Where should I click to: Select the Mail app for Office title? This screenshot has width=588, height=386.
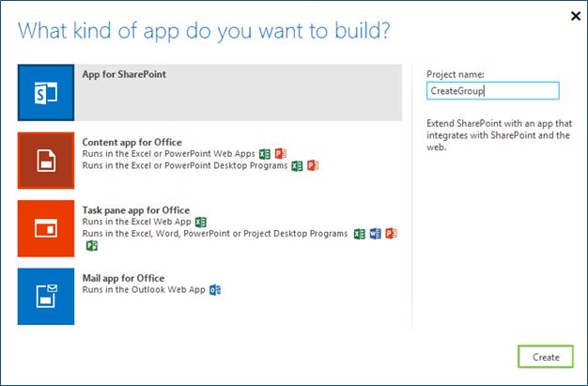(x=123, y=278)
